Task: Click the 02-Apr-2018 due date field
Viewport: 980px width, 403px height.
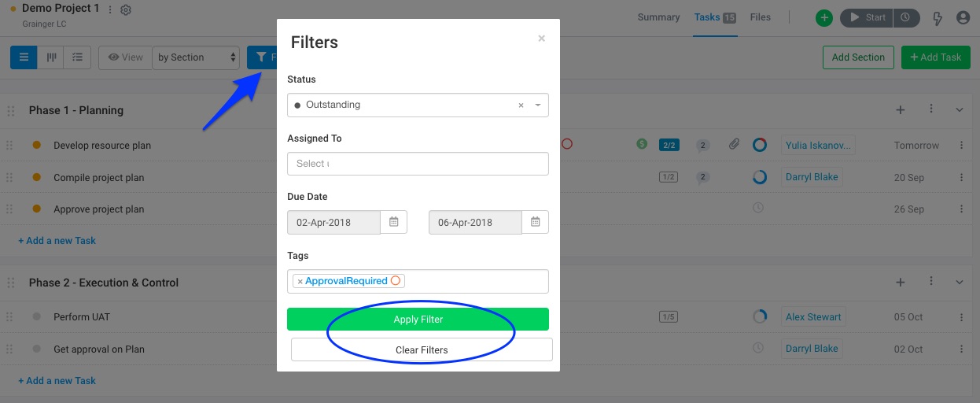Action: [x=333, y=222]
